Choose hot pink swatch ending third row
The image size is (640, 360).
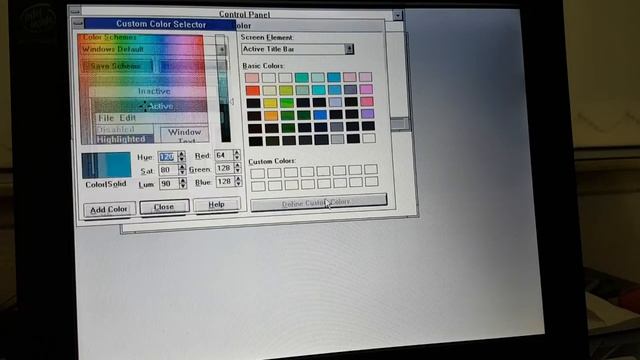point(367,101)
